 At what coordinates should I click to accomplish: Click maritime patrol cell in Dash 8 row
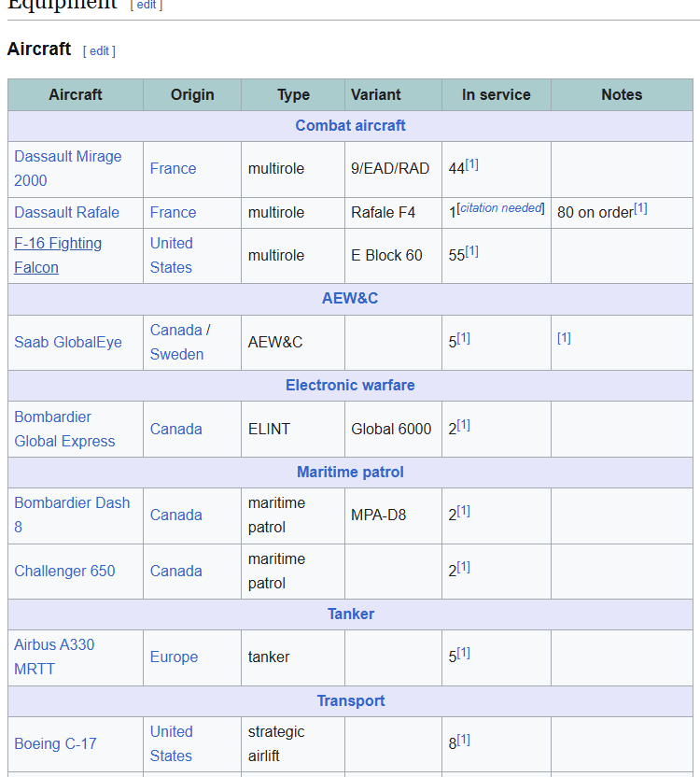pos(293,516)
